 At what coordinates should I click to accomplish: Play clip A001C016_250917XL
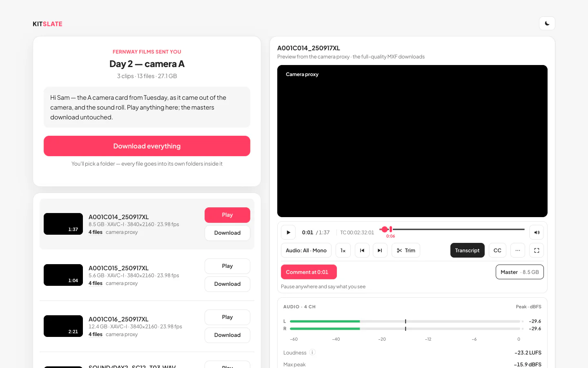(227, 317)
